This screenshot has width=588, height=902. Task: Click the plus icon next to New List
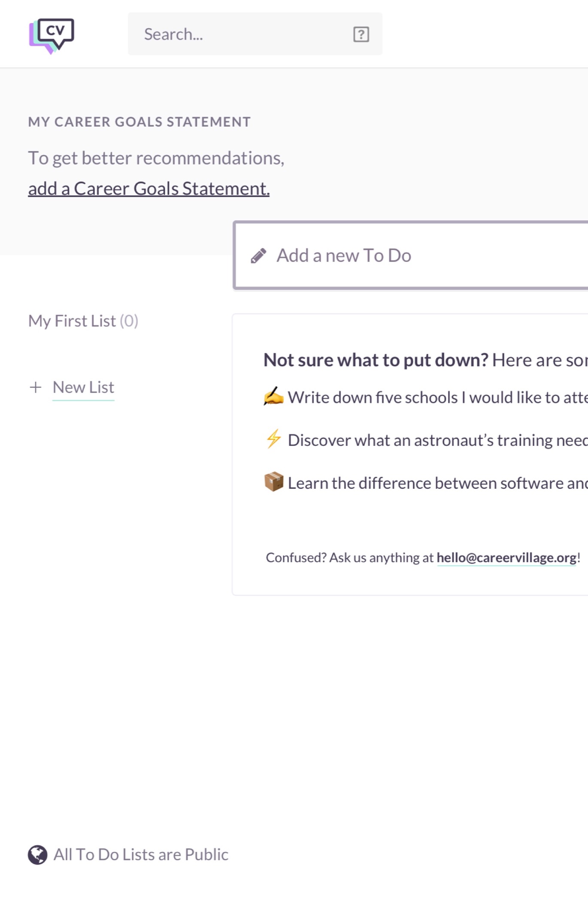(x=36, y=387)
